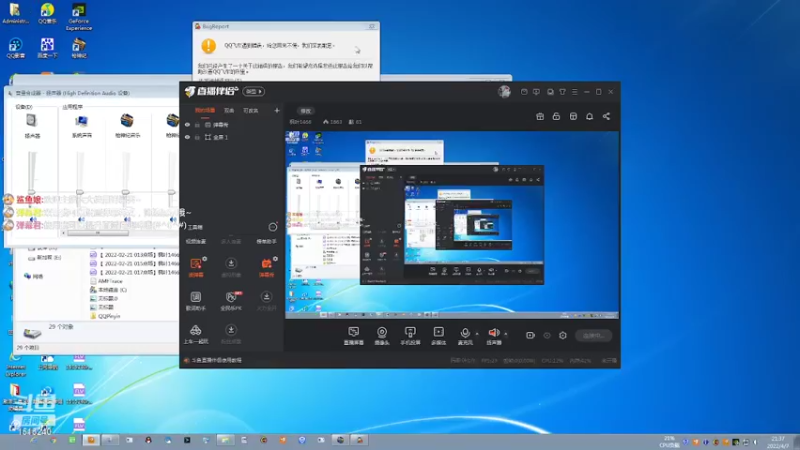This screenshot has height=450, width=800.
Task: Open the 上车一起玩 tool
Action: pos(195,334)
